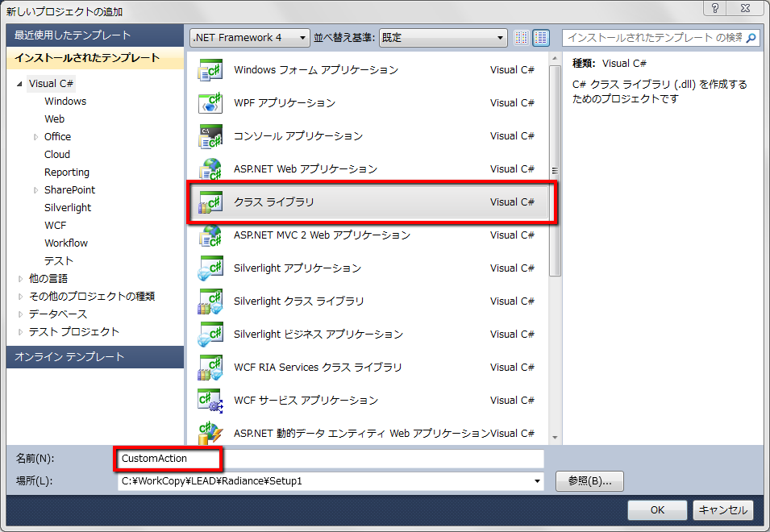
Task: Click the キャンセル button
Action: click(x=723, y=510)
